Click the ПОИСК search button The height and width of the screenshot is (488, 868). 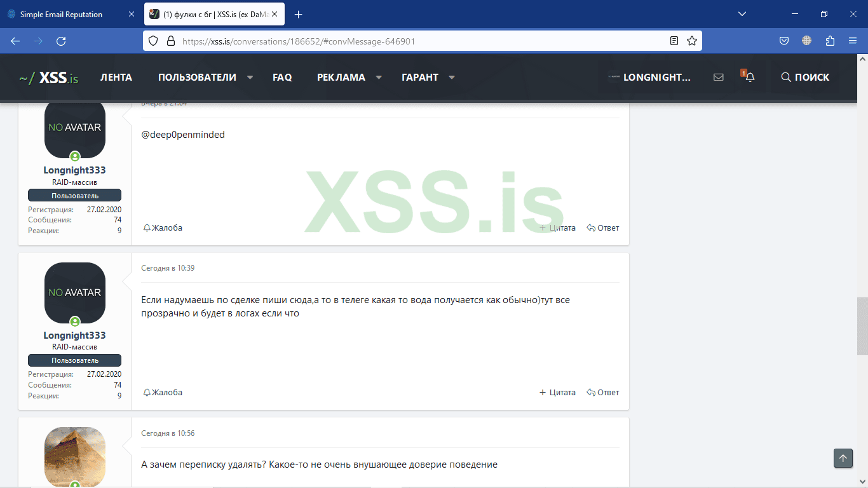coord(805,78)
